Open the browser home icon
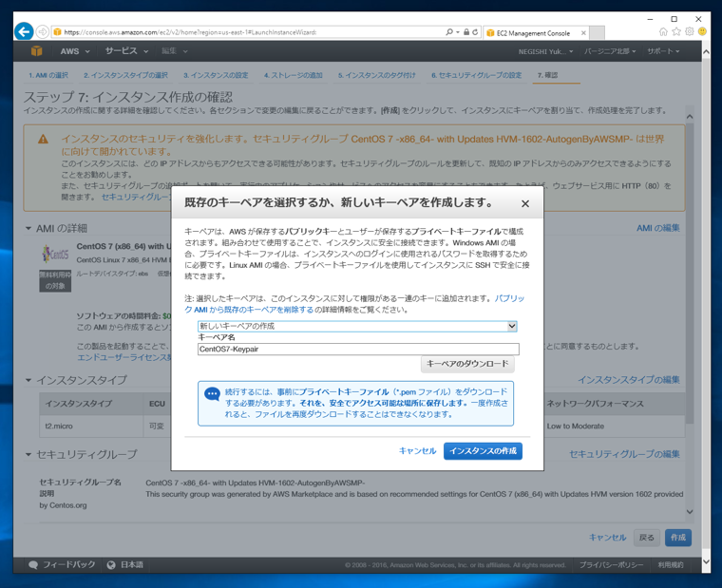This screenshot has width=722, height=588. pyautogui.click(x=663, y=31)
